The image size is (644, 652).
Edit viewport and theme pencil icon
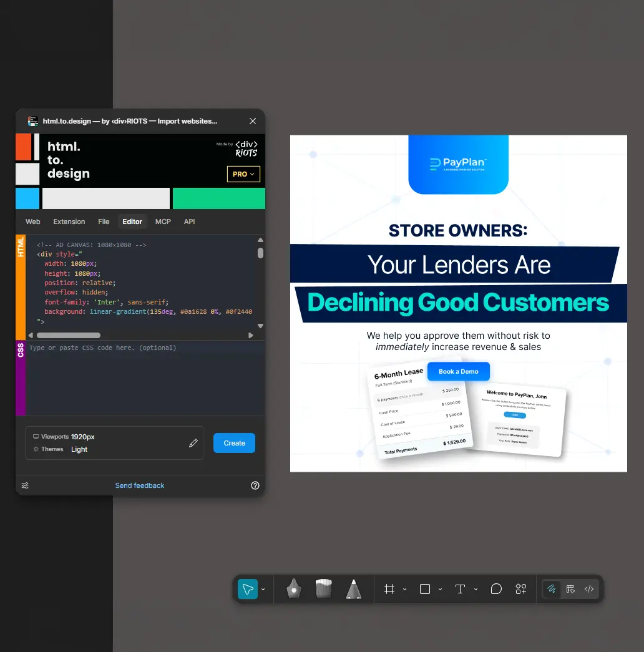point(193,443)
